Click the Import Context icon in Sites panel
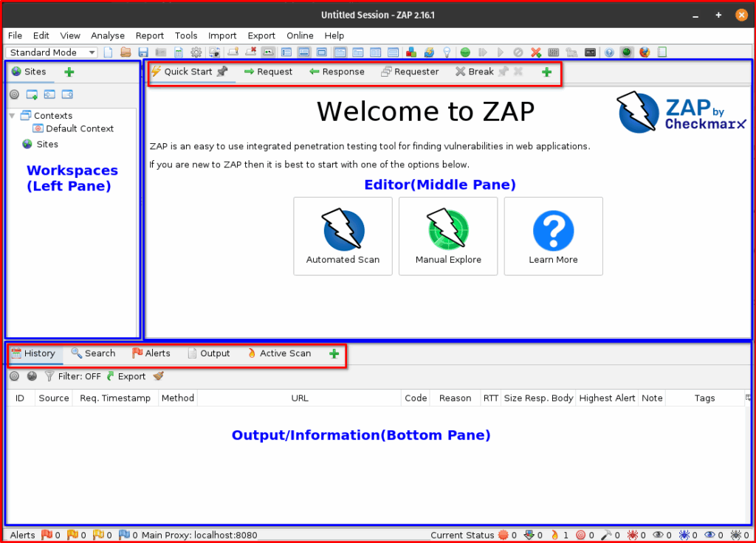The height and width of the screenshot is (543, 756). pyautogui.click(x=49, y=94)
